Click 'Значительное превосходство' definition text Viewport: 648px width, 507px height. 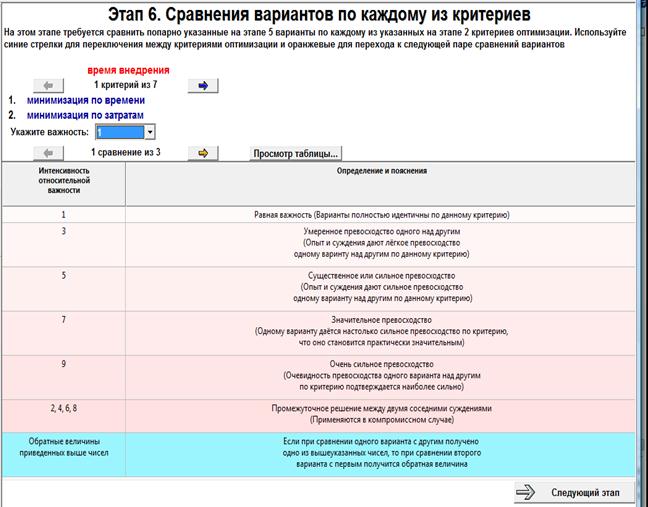(381, 320)
